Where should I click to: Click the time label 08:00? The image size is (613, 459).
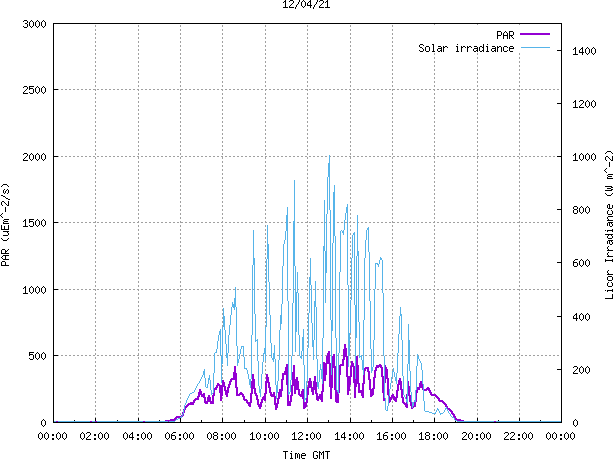222,436
